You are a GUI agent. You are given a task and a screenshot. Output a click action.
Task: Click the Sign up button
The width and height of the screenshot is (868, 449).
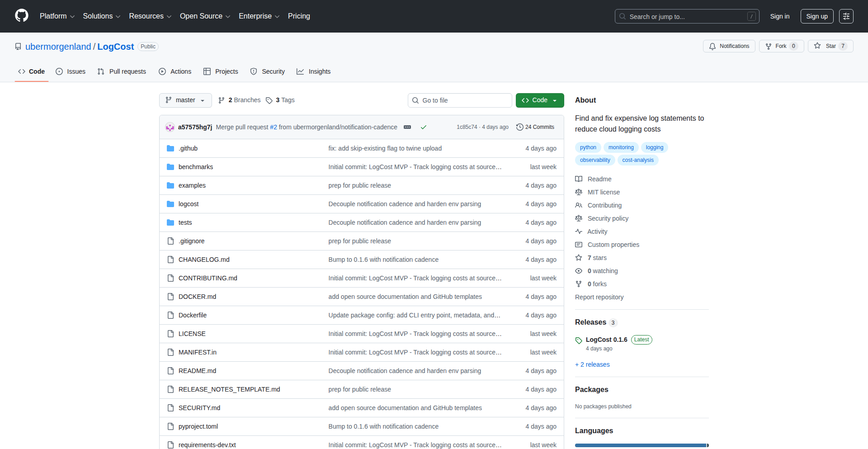(816, 16)
